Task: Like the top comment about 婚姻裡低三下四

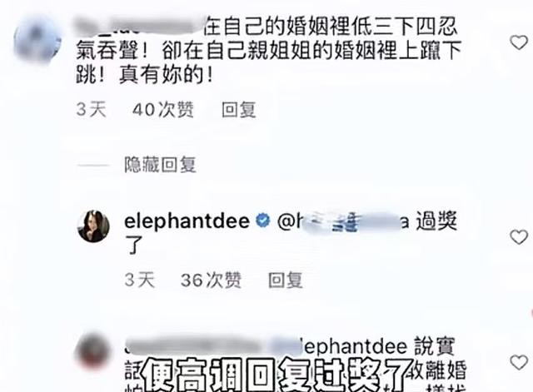Action: pyautogui.click(x=519, y=42)
